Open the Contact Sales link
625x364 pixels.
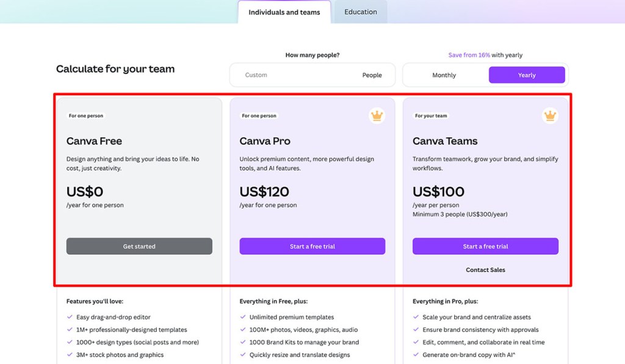pyautogui.click(x=485, y=269)
